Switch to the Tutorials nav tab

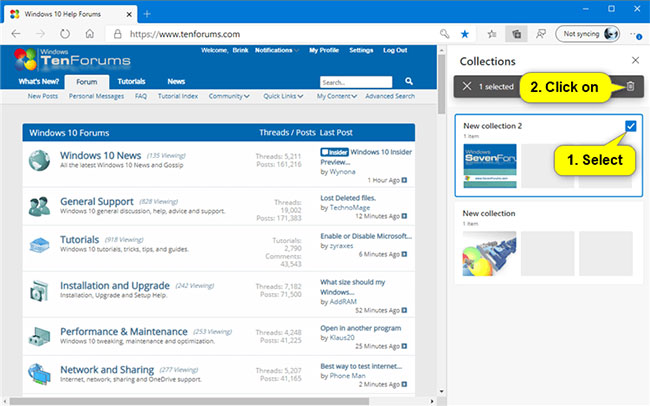[x=131, y=81]
